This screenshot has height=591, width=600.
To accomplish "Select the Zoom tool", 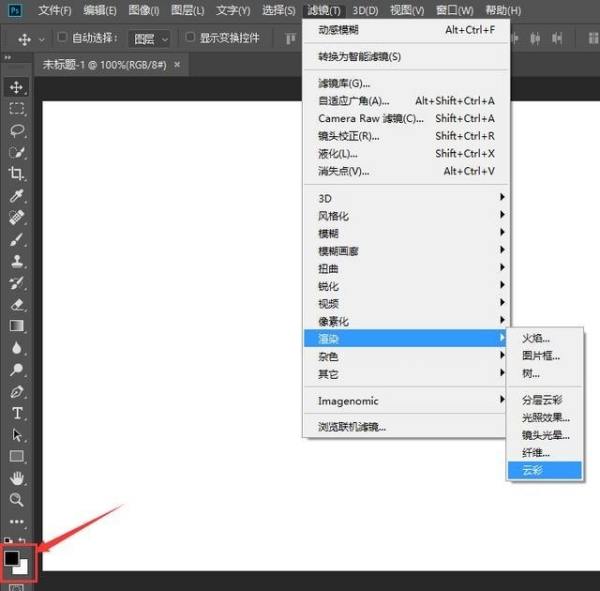I will [x=16, y=500].
